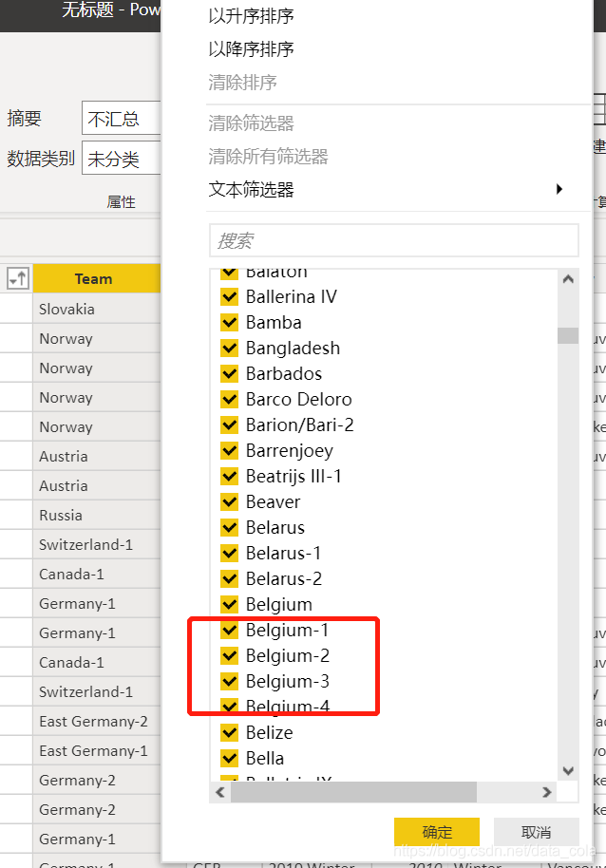Image resolution: width=606 pixels, height=868 pixels.
Task: Select the East Germany-2 cell
Action: (97, 722)
